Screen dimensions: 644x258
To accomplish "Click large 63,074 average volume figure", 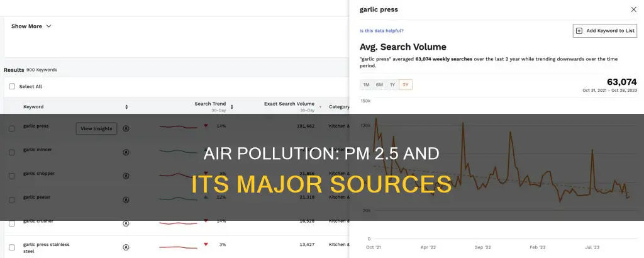I will point(622,82).
